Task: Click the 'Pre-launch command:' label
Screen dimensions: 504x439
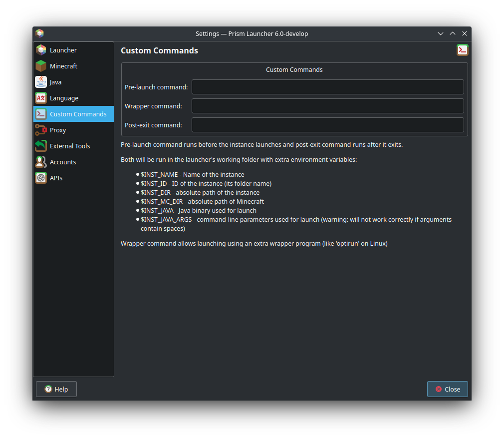Action: (x=156, y=87)
